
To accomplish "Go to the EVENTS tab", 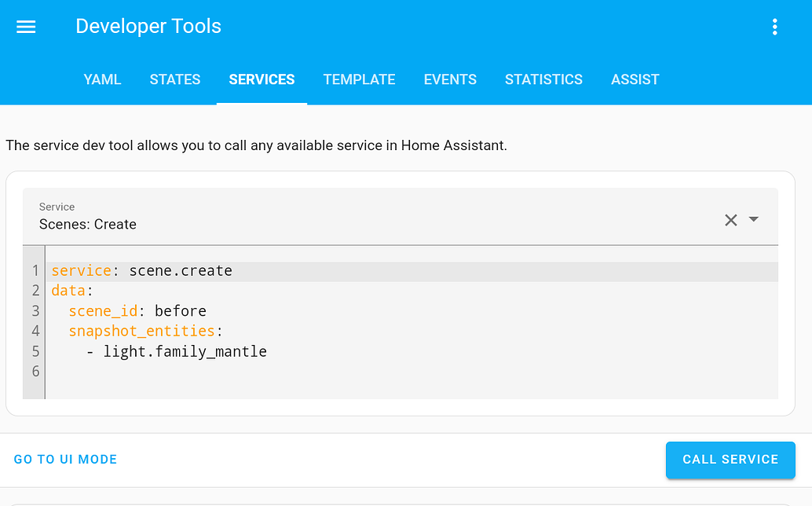I will pyautogui.click(x=450, y=79).
